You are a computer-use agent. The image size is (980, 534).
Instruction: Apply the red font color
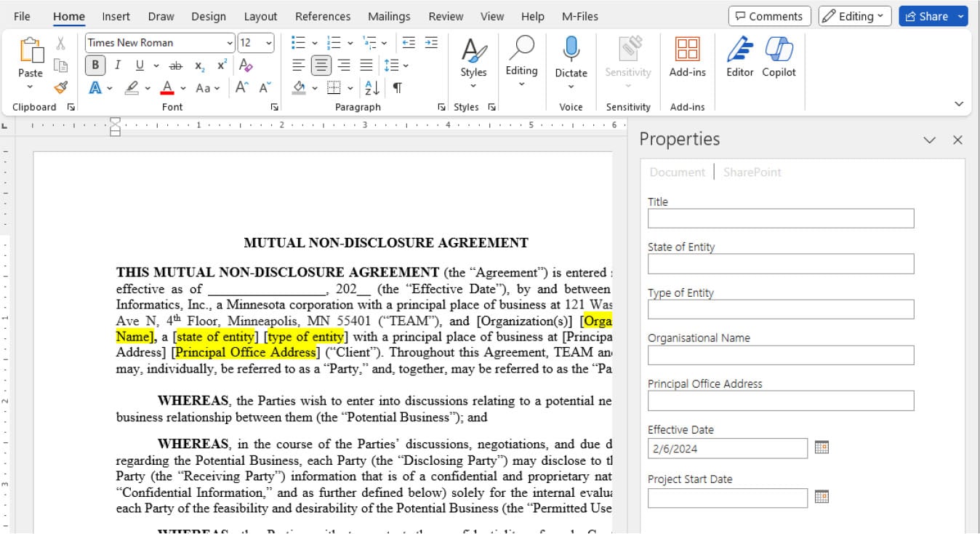point(167,88)
